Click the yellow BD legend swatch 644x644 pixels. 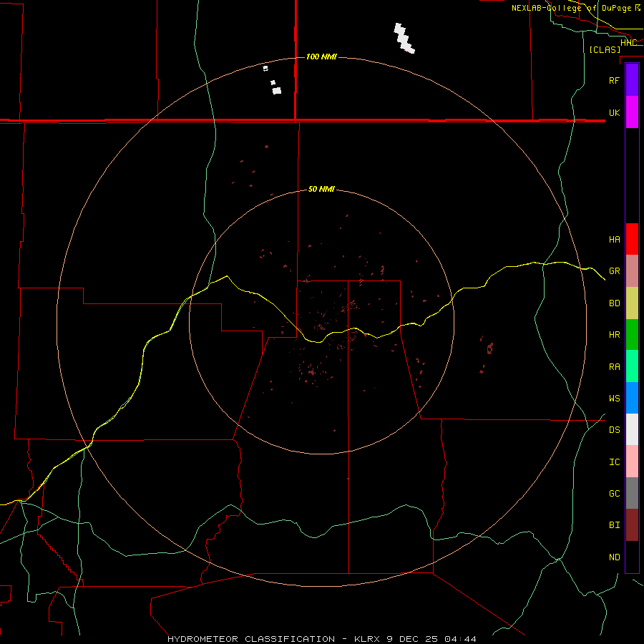pos(632,303)
